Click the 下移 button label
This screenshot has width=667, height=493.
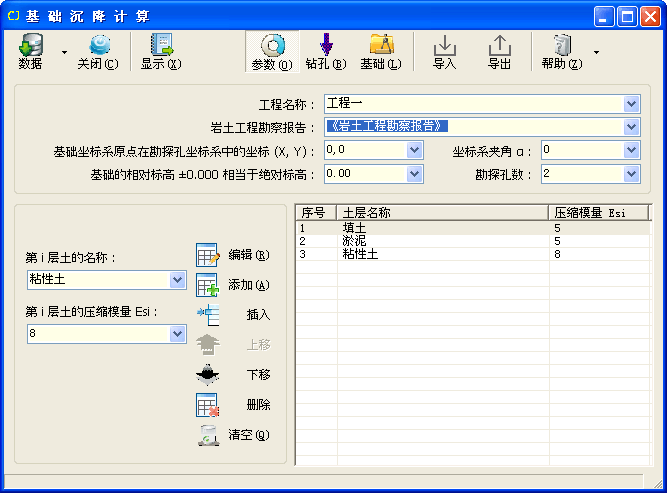(258, 375)
